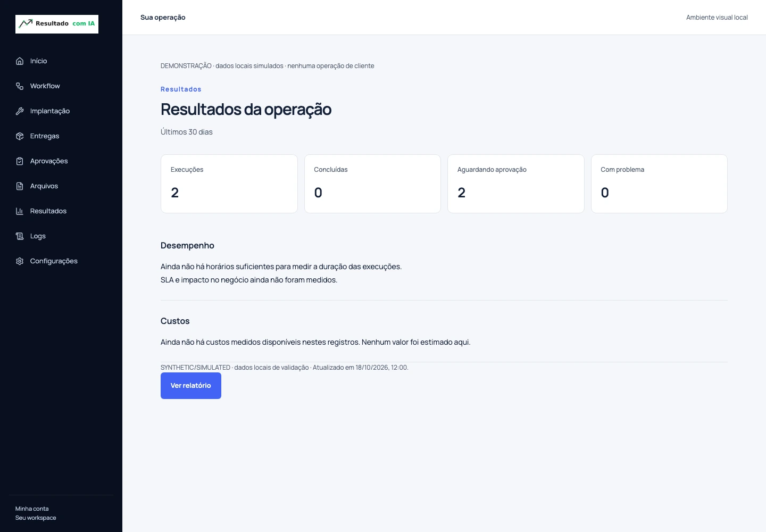Click Seu workspace at sidebar bottom
This screenshot has width=766, height=532.
click(x=36, y=518)
